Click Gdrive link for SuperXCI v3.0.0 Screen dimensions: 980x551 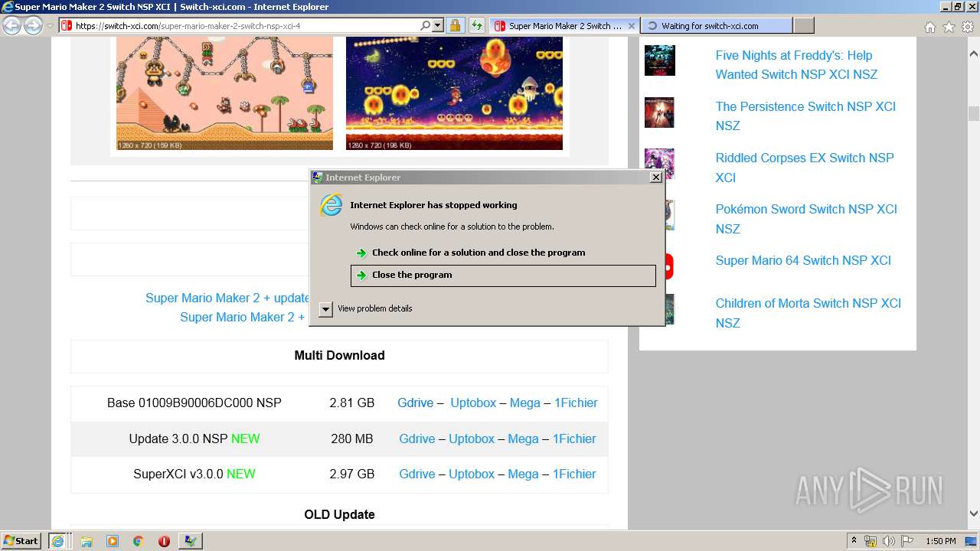[x=416, y=474]
